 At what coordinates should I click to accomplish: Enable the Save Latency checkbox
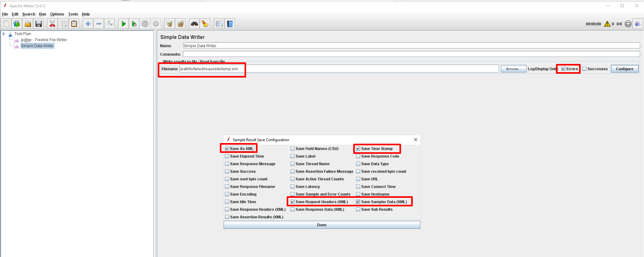point(292,187)
